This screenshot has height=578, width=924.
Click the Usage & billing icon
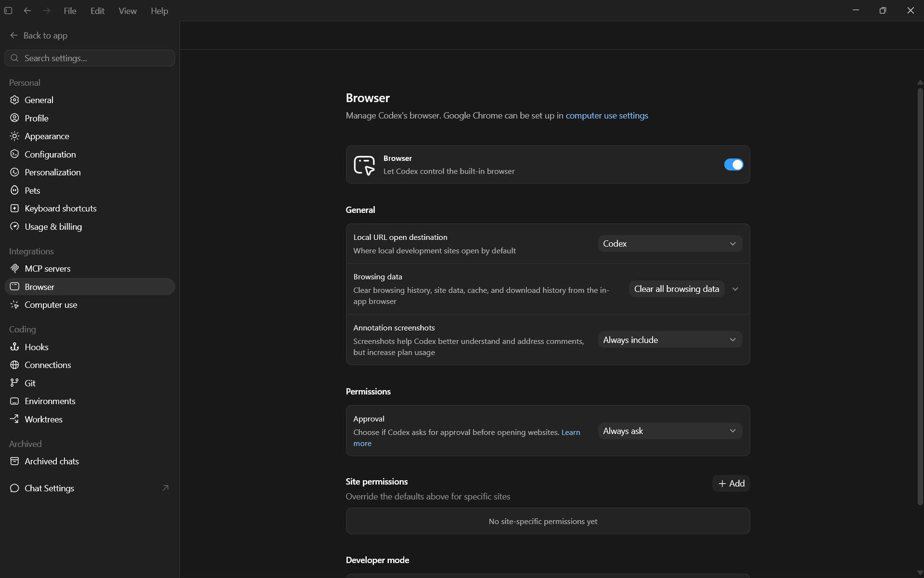[x=15, y=226]
